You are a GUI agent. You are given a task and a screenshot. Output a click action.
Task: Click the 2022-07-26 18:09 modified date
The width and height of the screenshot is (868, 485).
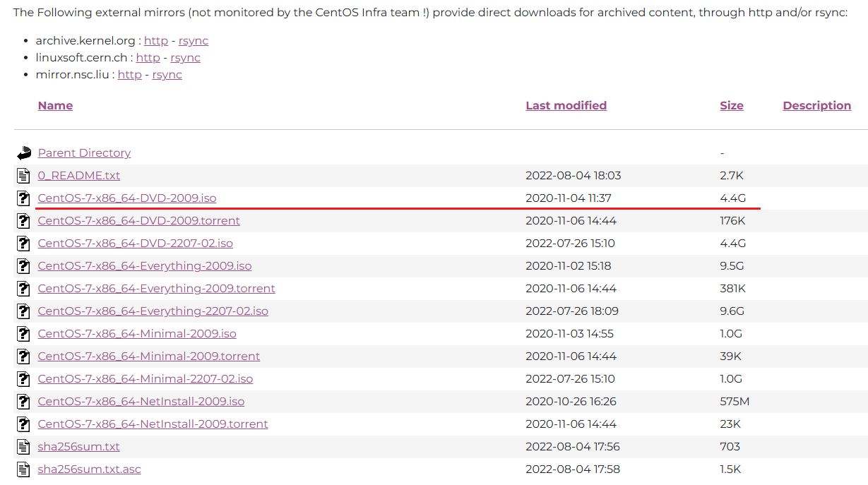[x=572, y=311]
